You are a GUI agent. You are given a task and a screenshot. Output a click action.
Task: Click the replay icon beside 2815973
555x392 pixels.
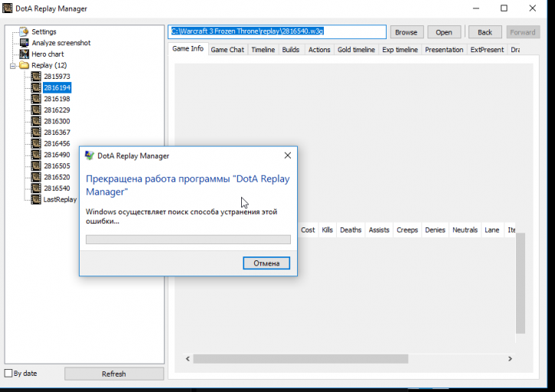pyautogui.click(x=36, y=76)
